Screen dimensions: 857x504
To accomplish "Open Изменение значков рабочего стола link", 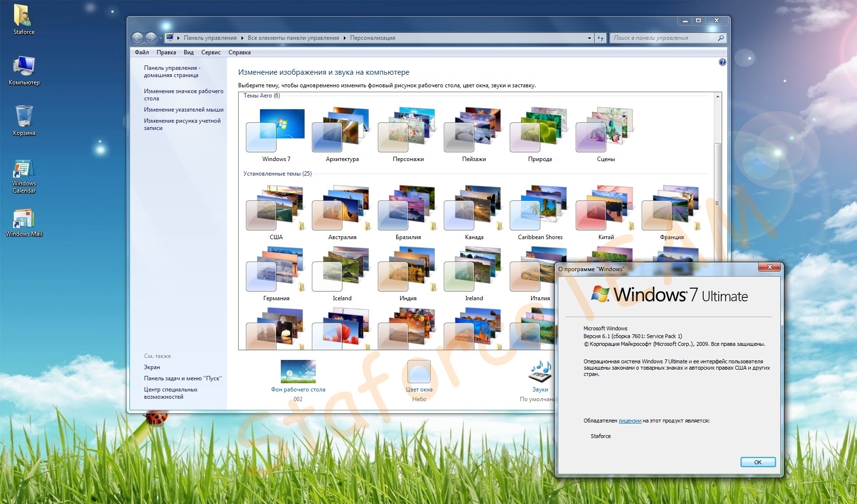I will tap(184, 95).
